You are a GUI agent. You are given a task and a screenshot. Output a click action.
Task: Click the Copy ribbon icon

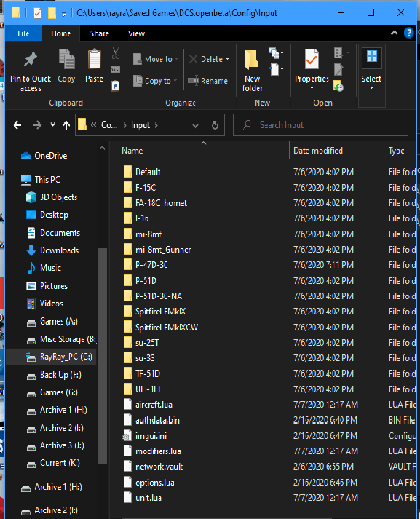pos(66,60)
